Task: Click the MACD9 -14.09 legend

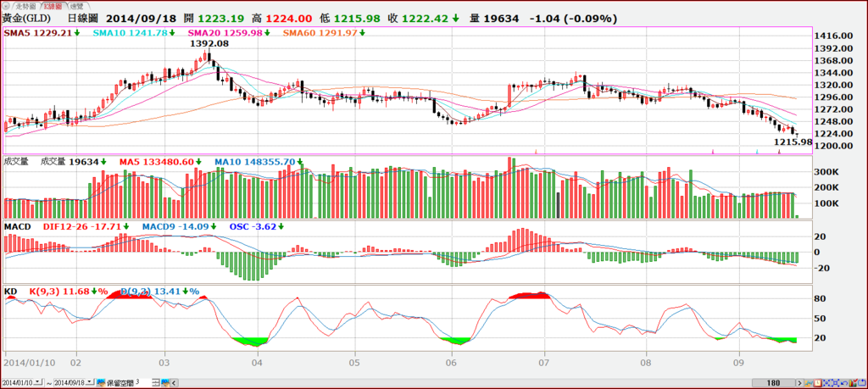Action: (180, 226)
